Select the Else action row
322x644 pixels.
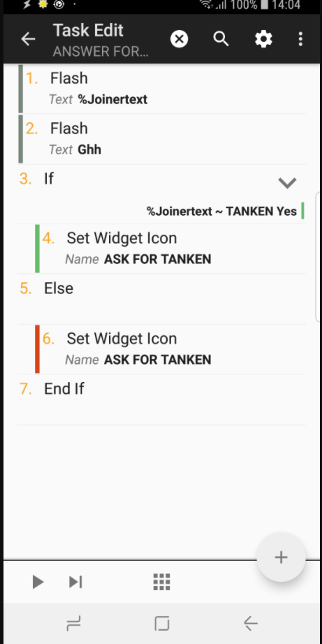point(162,299)
